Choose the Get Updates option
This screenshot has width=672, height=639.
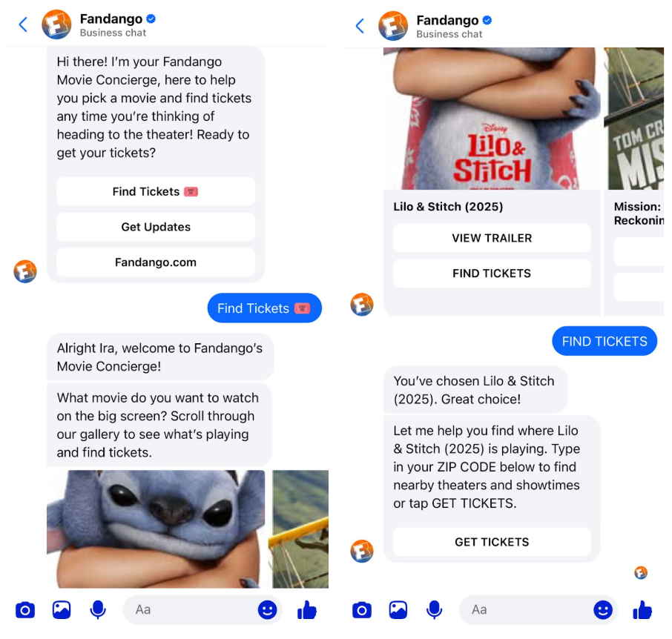click(156, 227)
